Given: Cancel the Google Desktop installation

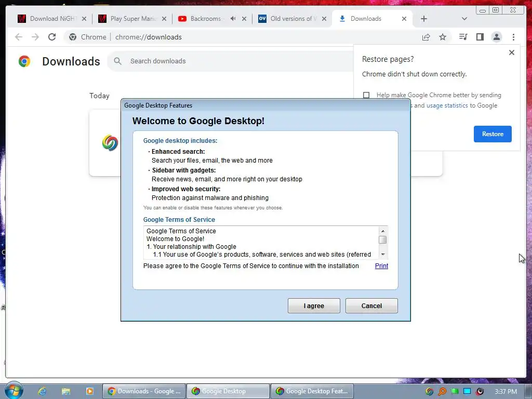Looking at the screenshot, I should click(x=371, y=305).
